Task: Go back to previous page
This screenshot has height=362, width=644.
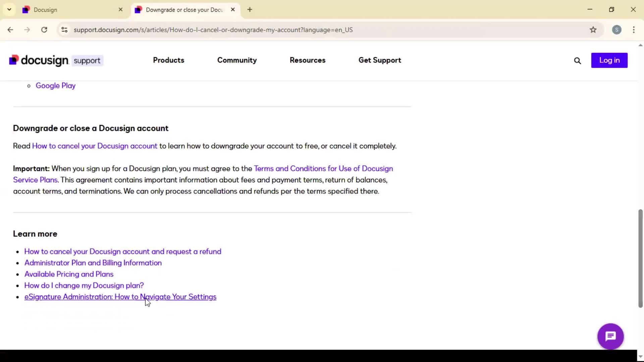Action: pos(10,30)
